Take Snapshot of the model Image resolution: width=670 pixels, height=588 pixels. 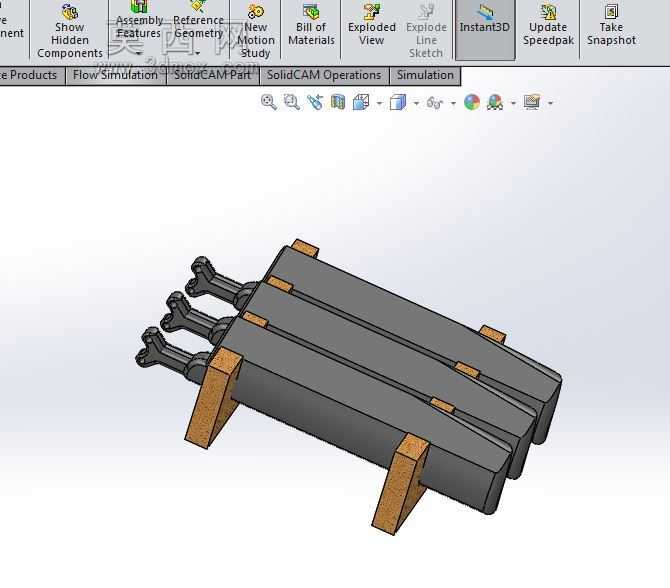point(611,26)
